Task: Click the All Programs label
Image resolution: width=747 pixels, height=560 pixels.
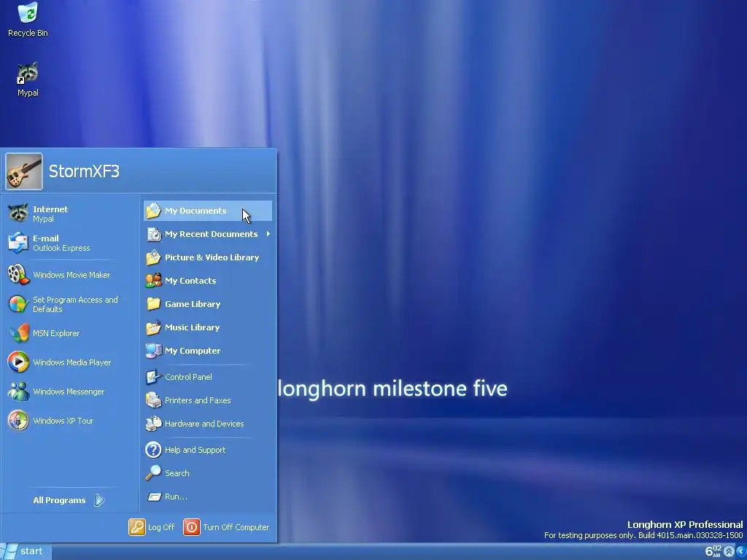Action: pyautogui.click(x=59, y=500)
